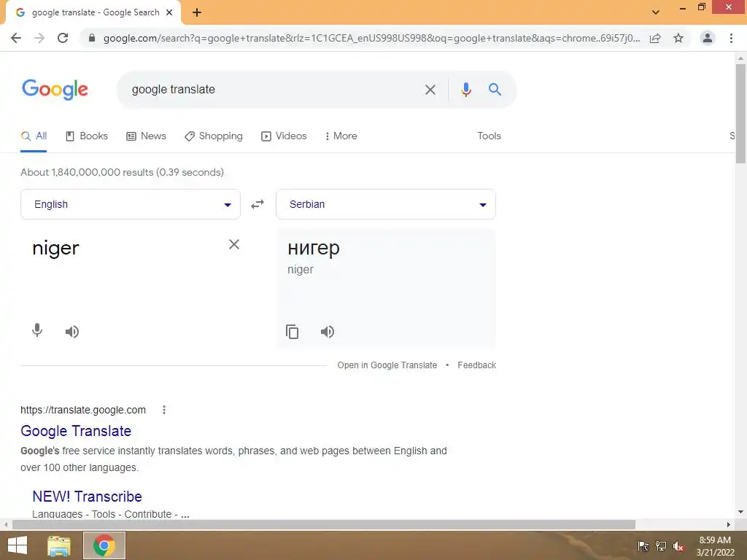Close the google translate tab
Image resolution: width=747 pixels, height=560 pixels.
tap(169, 13)
